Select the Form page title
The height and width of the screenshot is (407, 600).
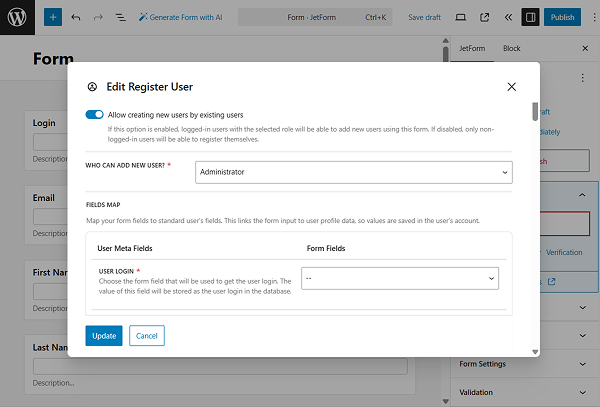point(53,59)
